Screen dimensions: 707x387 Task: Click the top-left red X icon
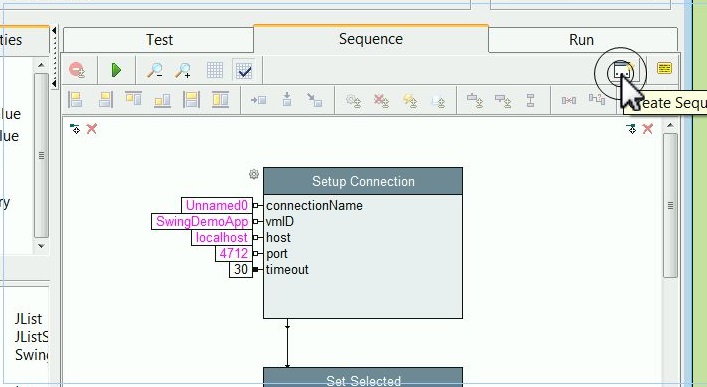92,129
